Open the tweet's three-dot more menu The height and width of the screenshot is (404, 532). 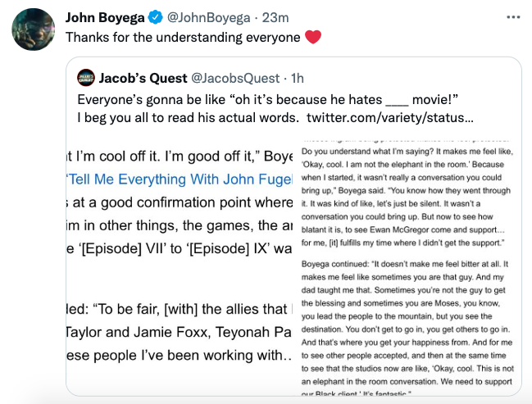pyautogui.click(x=514, y=16)
